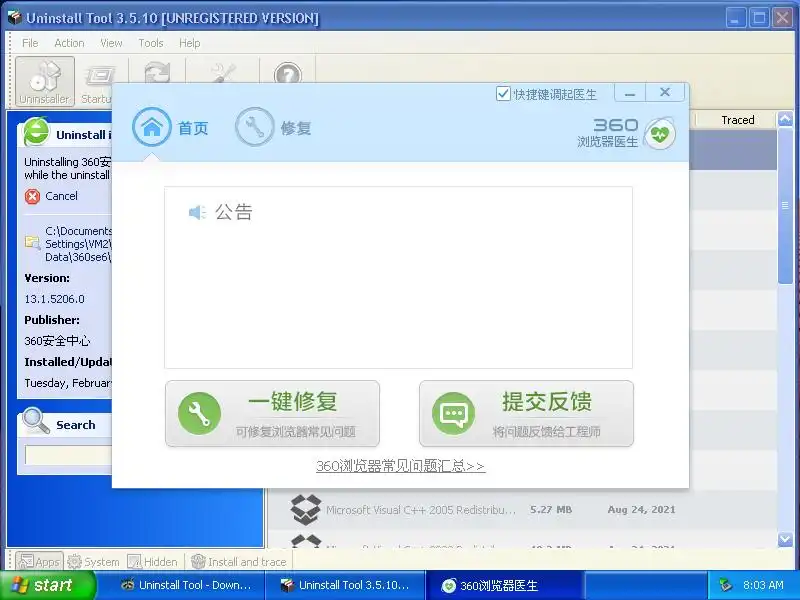Cancel the uninstall in the left panel

[x=61, y=196]
